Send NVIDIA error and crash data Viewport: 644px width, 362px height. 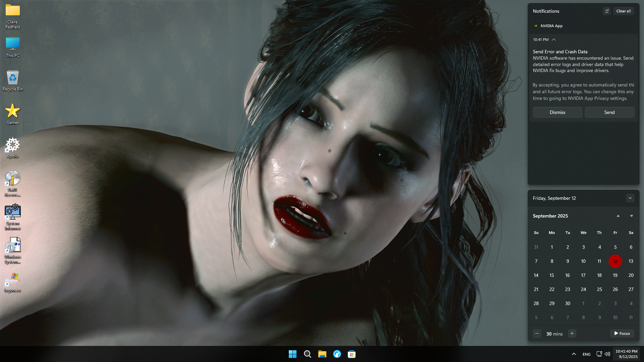click(609, 112)
